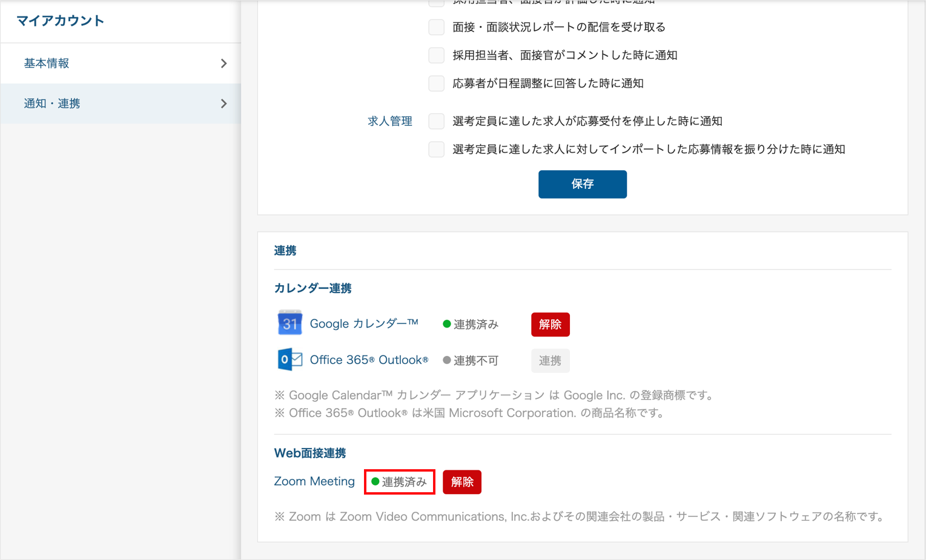
Task: Click the disabled 連携 button for Outlook
Action: pyautogui.click(x=551, y=361)
